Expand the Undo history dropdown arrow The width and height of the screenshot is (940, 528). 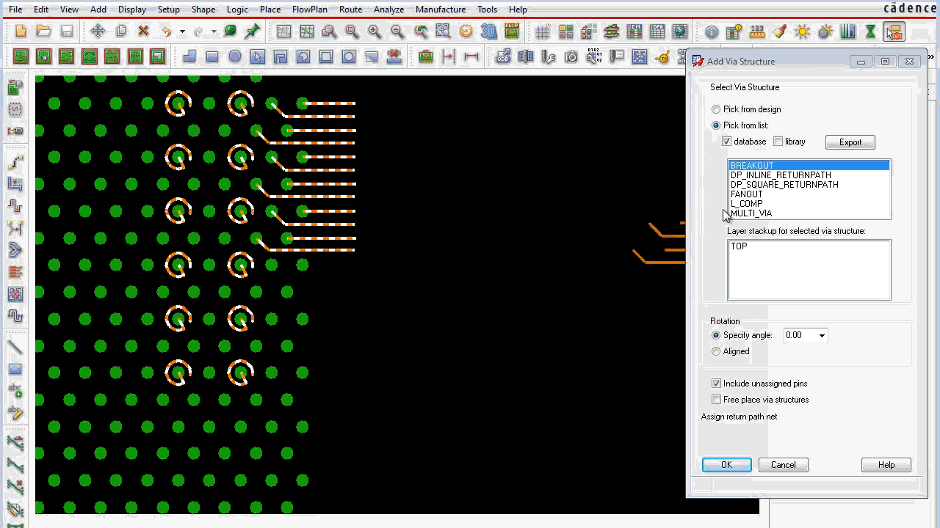pyautogui.click(x=182, y=31)
